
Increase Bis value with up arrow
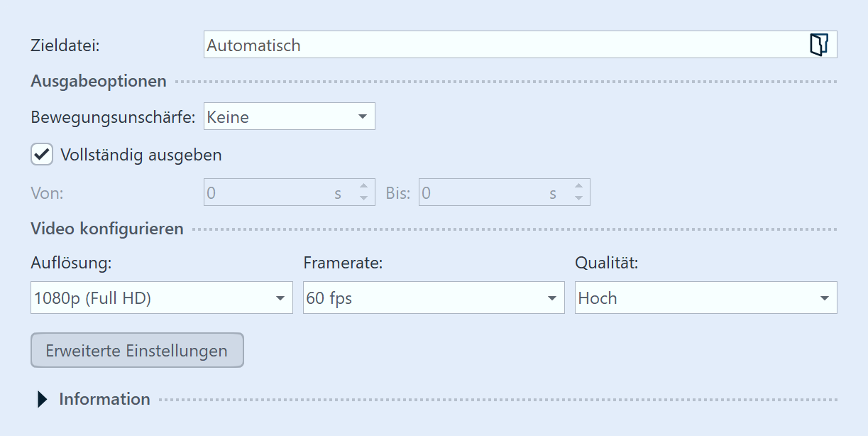click(x=578, y=187)
